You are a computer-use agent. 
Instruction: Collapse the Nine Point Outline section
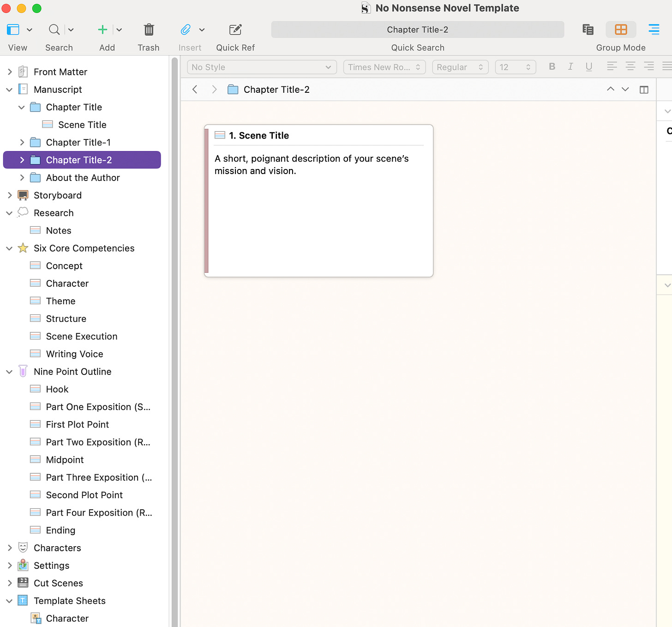coord(9,371)
